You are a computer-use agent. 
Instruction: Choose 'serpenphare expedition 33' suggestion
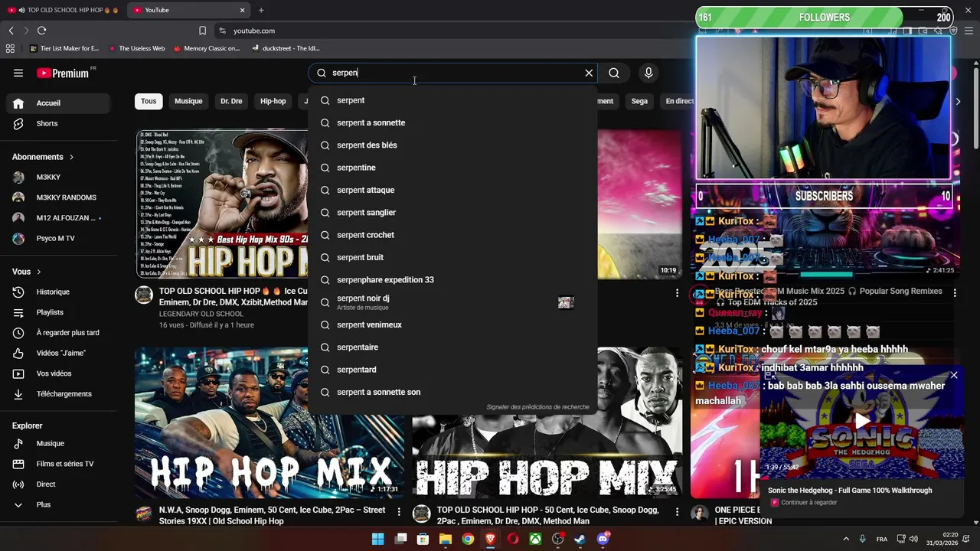(452, 279)
